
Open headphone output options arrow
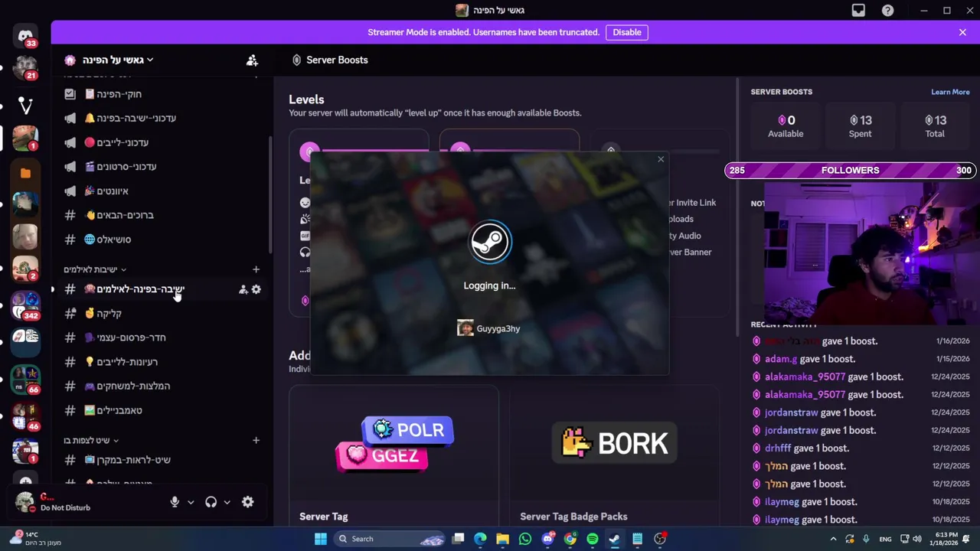click(x=227, y=502)
